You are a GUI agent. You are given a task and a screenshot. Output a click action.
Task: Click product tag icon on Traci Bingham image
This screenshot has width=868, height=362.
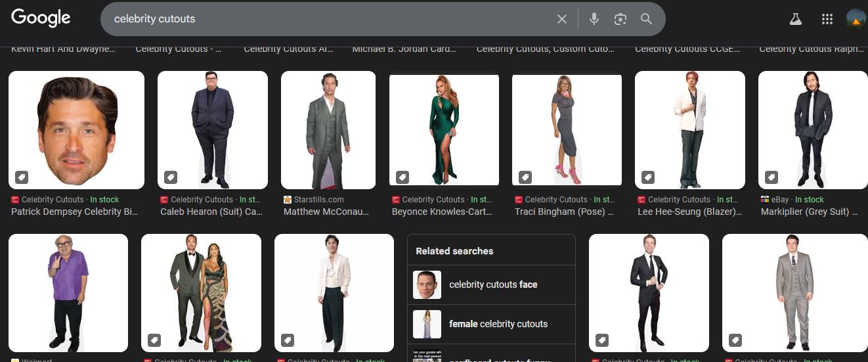[525, 177]
